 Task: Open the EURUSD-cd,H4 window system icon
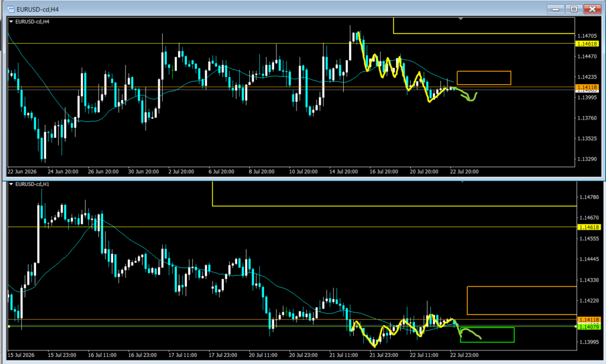(11, 9)
